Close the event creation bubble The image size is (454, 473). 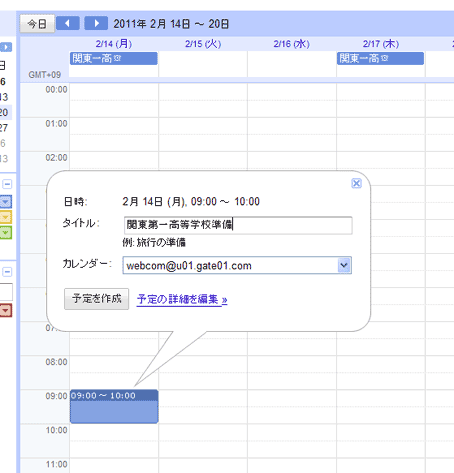pos(356,183)
